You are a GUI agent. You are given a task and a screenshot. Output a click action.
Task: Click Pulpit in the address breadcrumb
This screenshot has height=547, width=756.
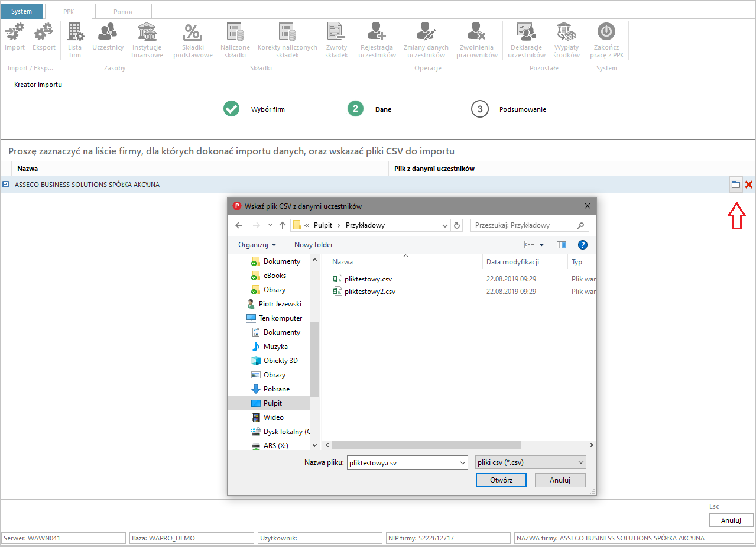323,225
